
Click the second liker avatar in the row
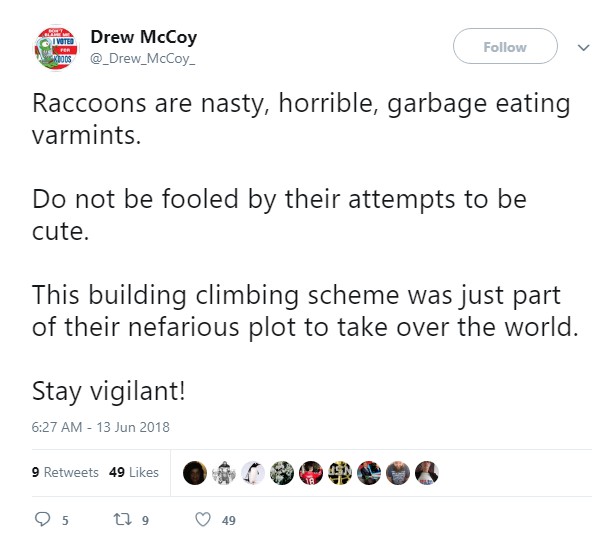coord(225,472)
